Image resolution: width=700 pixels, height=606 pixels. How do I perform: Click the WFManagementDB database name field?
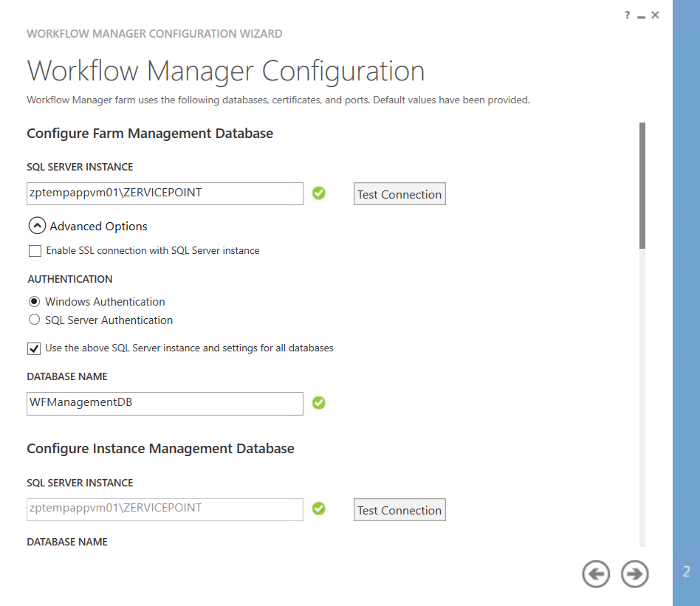click(165, 403)
